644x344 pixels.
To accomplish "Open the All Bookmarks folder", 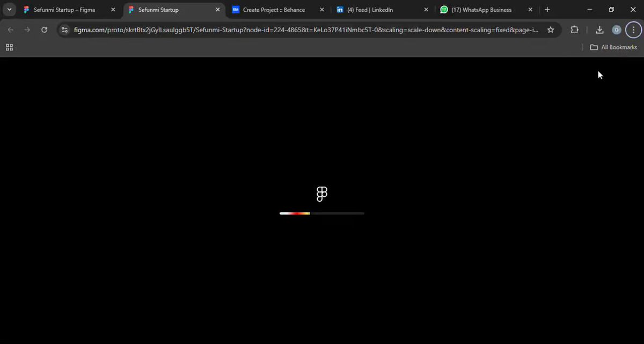I will [613, 47].
